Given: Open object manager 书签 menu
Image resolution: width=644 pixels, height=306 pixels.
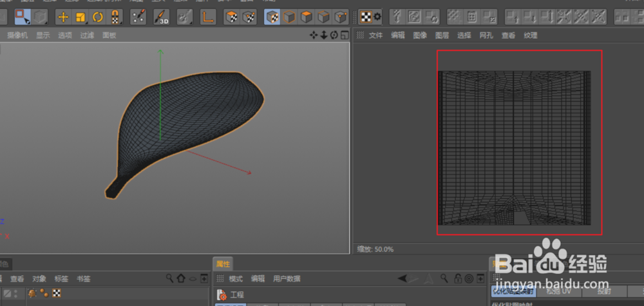Looking at the screenshot, I should point(83,279).
